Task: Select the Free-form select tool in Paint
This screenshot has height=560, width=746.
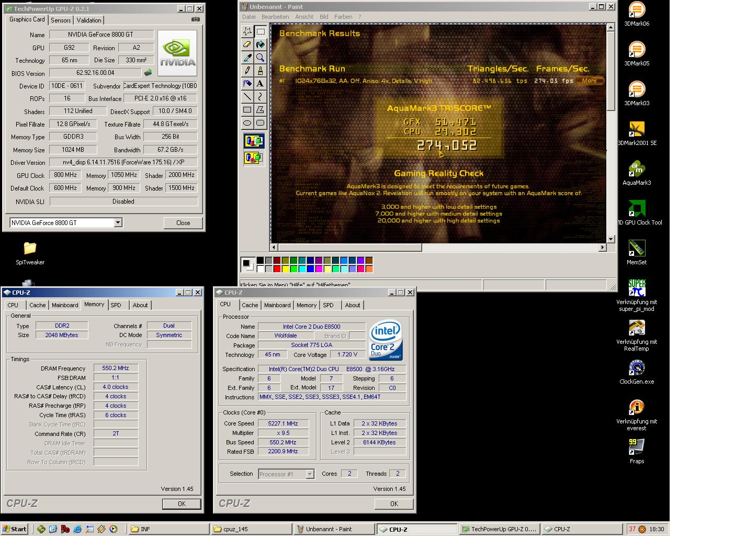Action: (x=247, y=31)
